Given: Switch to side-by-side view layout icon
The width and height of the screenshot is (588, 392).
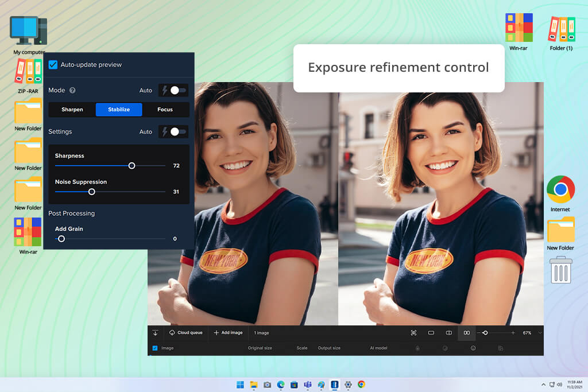Looking at the screenshot, I should pyautogui.click(x=466, y=333).
